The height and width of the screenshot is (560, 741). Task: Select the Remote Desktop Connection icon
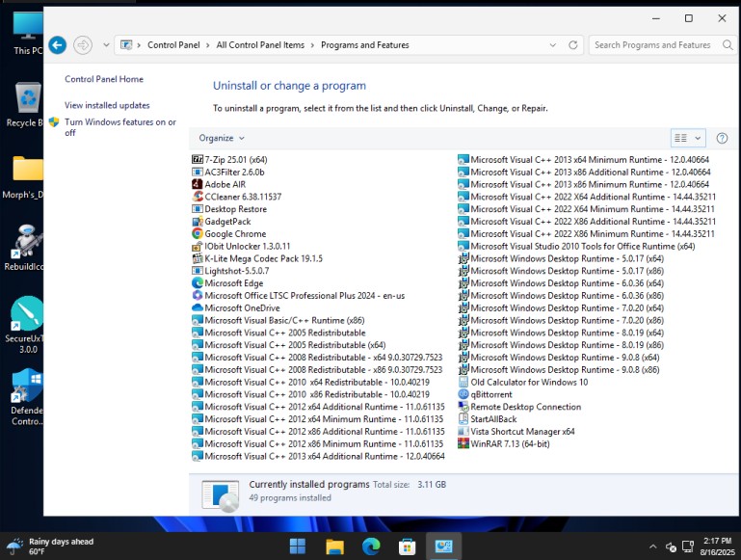pos(463,407)
